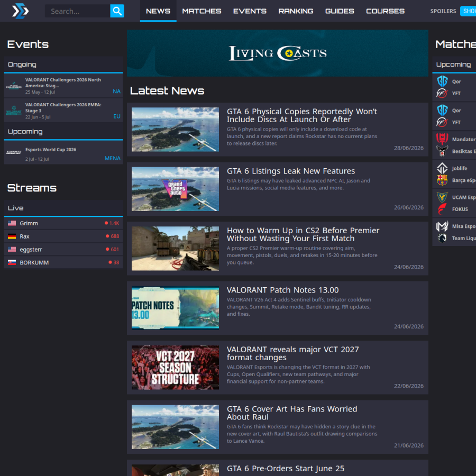Open VALORANT Patch Notes 13.00 headline

pyautogui.click(x=282, y=290)
